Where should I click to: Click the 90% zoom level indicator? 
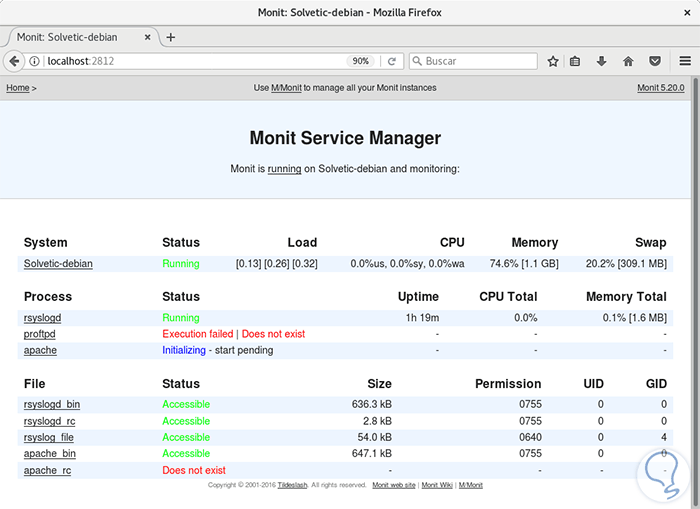pos(361,61)
